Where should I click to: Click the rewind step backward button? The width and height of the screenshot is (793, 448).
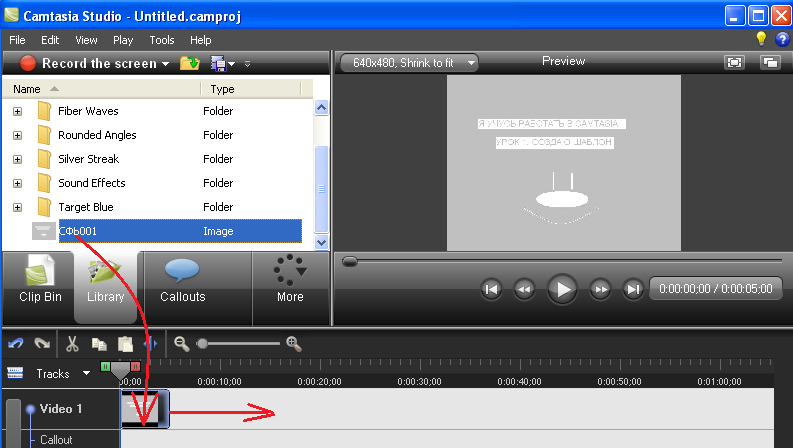[524, 290]
